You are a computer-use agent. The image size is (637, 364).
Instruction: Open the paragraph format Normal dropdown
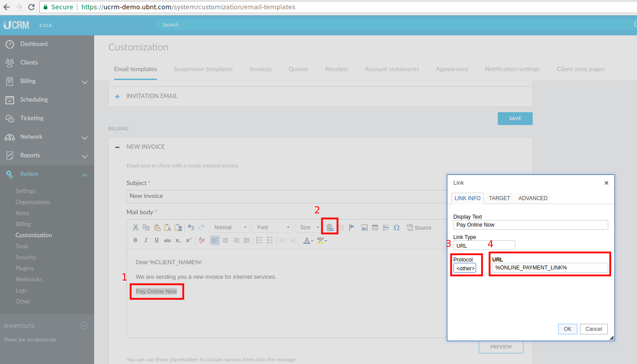tap(229, 227)
